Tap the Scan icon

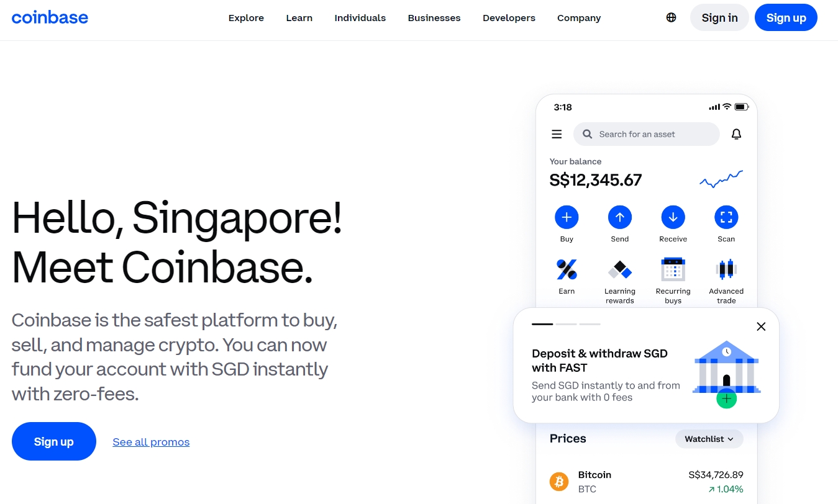pyautogui.click(x=726, y=217)
